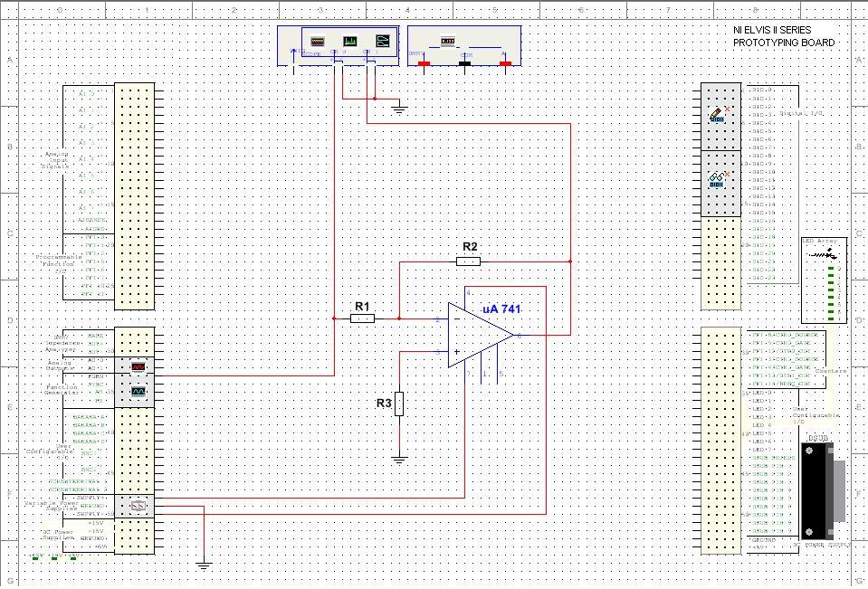Viewport: 868px width, 589px height.
Task: Click the 'Function Generator' section label
Action: tap(61, 390)
